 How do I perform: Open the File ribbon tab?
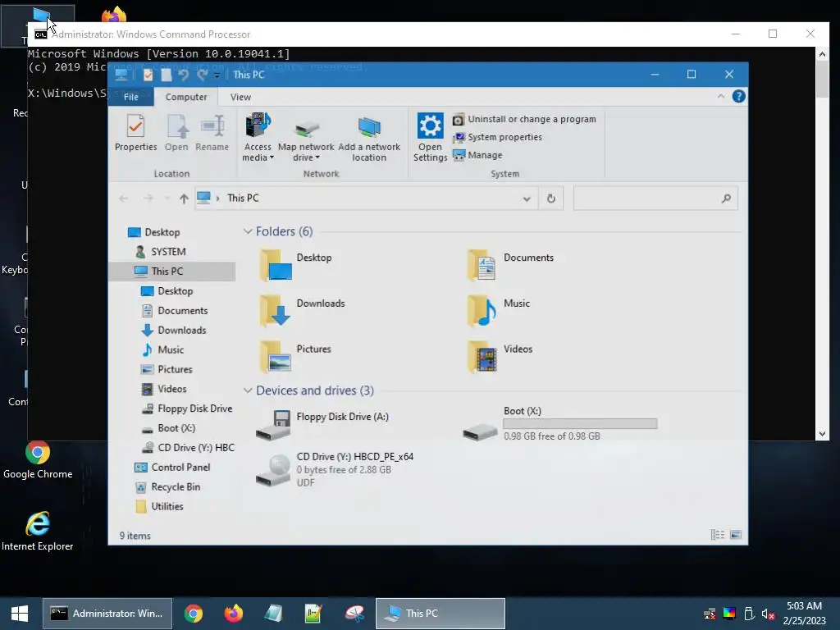coord(131,97)
